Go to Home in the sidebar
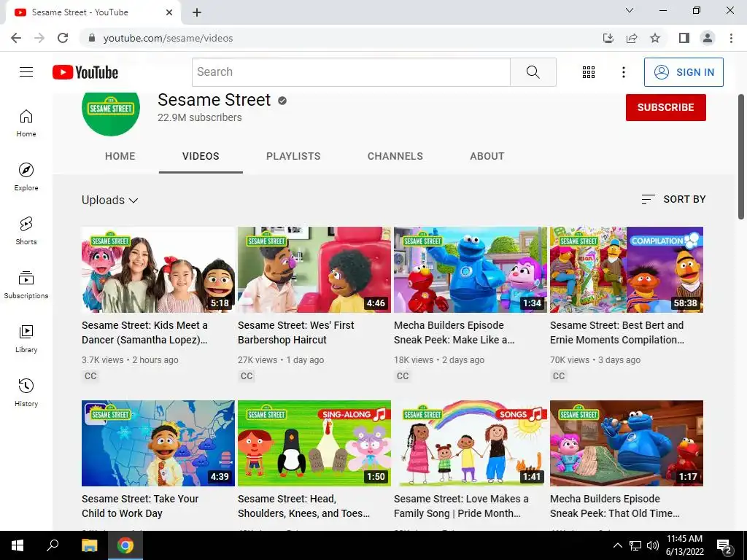This screenshot has width=747, height=560. tap(26, 122)
